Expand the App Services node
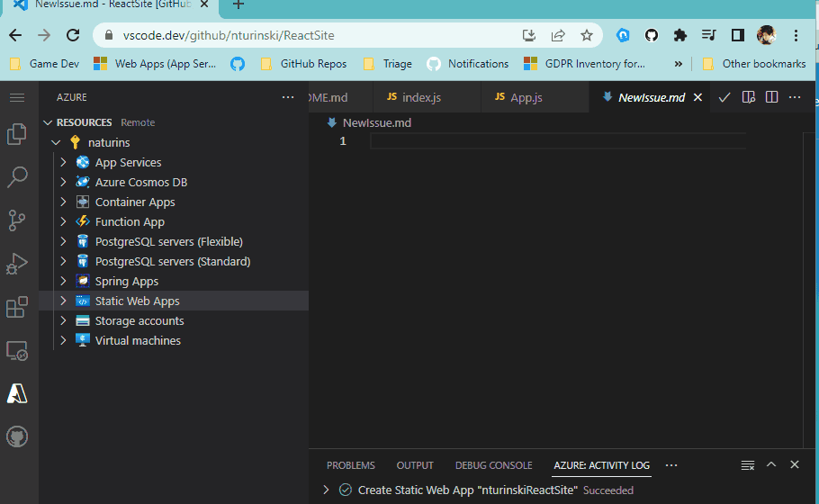This screenshot has height=504, width=819. [x=63, y=162]
